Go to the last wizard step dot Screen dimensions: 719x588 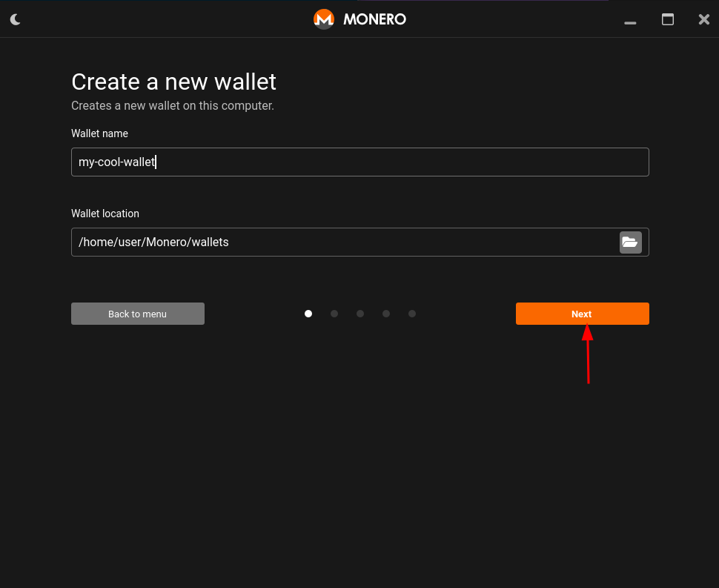click(x=412, y=314)
